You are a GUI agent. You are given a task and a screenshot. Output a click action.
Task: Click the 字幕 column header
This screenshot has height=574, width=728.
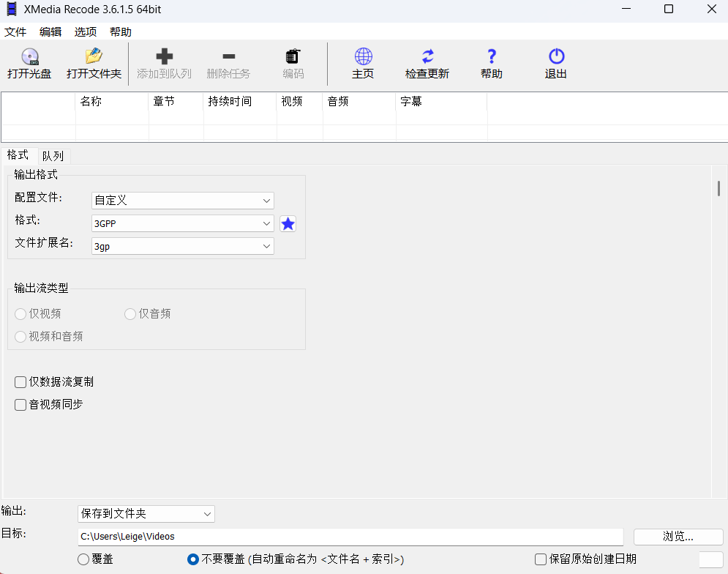pos(441,101)
